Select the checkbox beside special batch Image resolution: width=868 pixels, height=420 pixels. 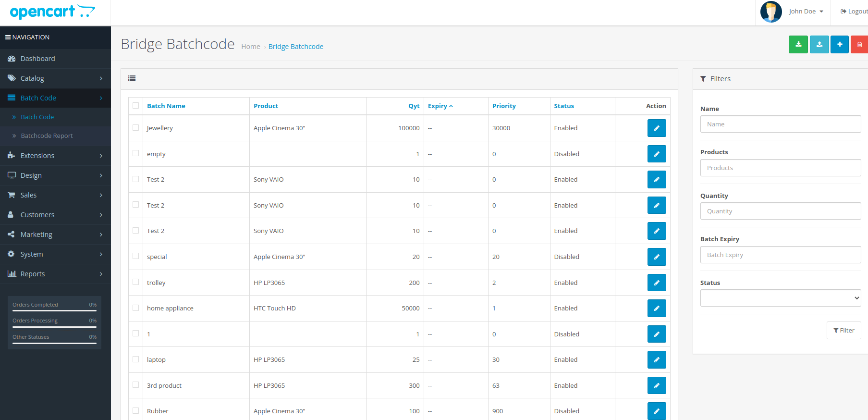pyautogui.click(x=136, y=256)
